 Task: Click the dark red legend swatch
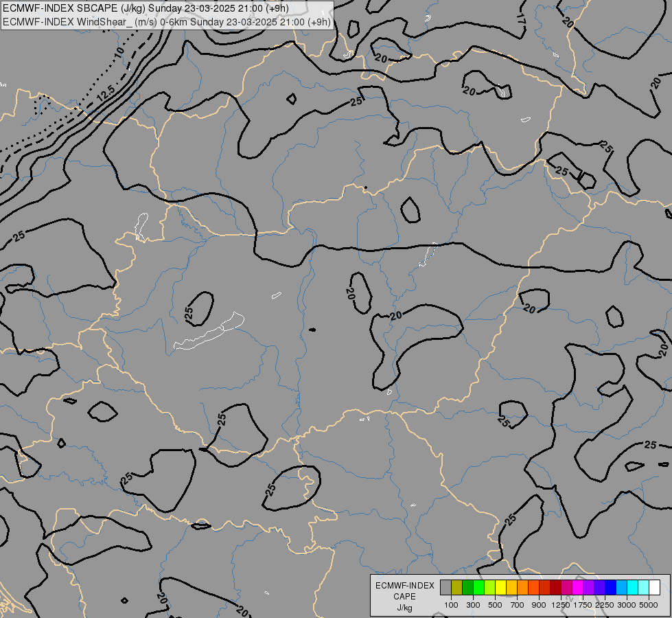[x=555, y=588]
